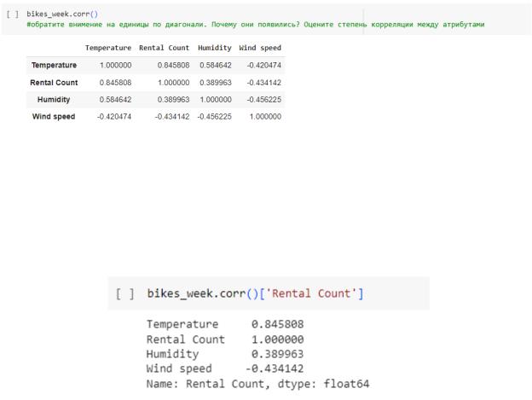Click the green Russian comment line

pyautogui.click(x=256, y=25)
